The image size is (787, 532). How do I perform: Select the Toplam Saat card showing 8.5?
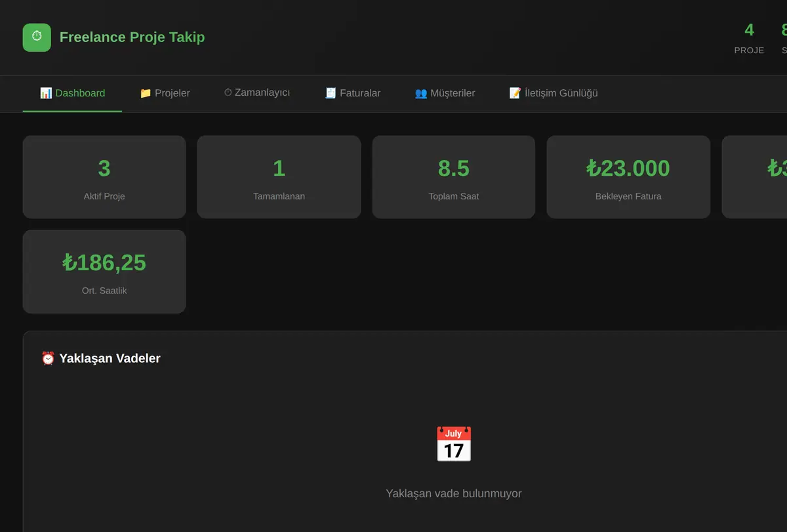tap(454, 177)
